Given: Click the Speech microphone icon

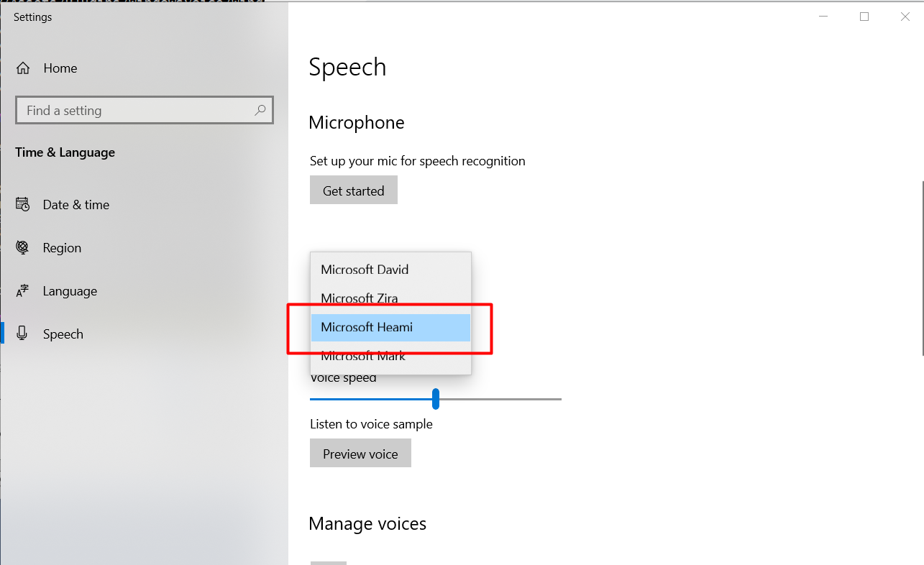Looking at the screenshot, I should (x=23, y=334).
